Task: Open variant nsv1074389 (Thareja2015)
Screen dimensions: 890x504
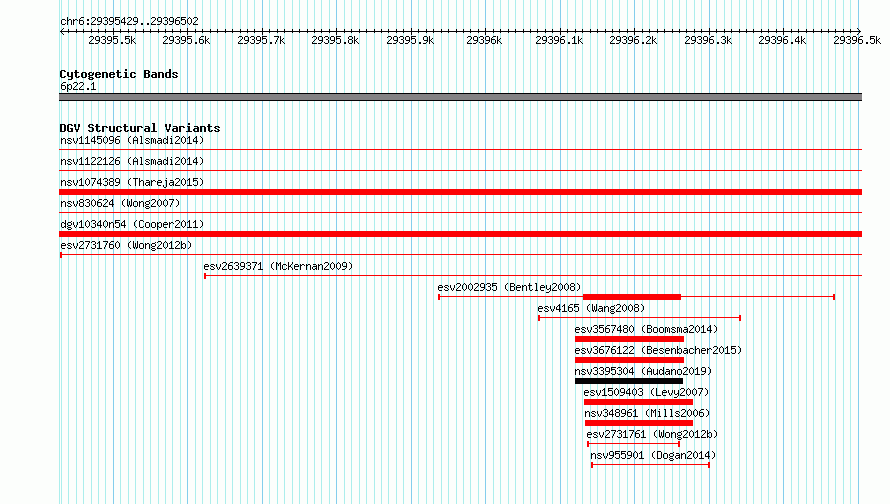Action: point(132,182)
